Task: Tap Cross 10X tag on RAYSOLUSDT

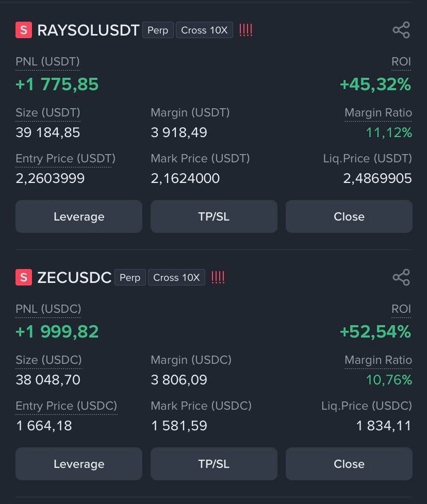Action: [205, 30]
